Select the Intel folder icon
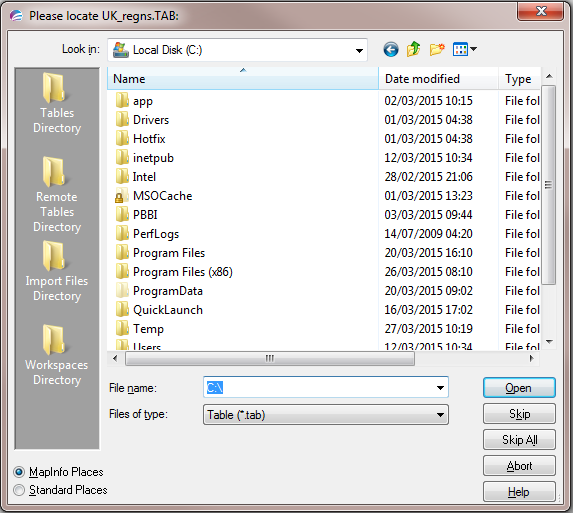The height and width of the screenshot is (513, 573). tap(122, 176)
